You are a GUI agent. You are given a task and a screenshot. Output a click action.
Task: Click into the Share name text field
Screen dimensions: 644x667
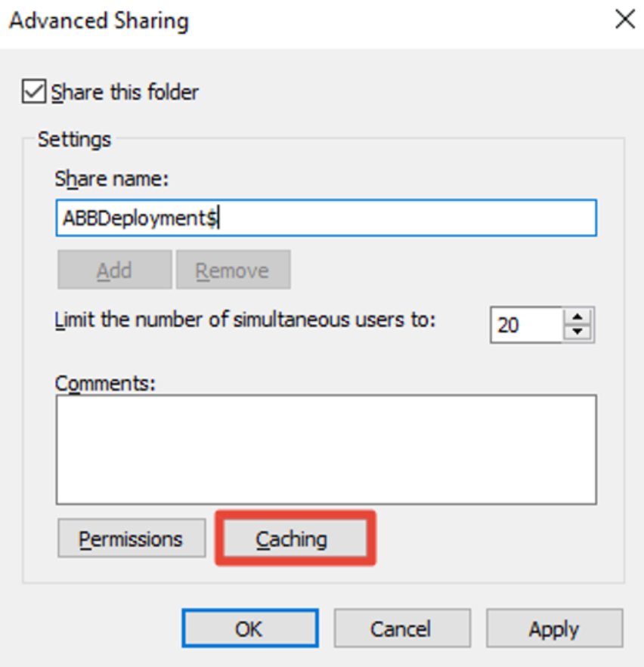(x=326, y=218)
